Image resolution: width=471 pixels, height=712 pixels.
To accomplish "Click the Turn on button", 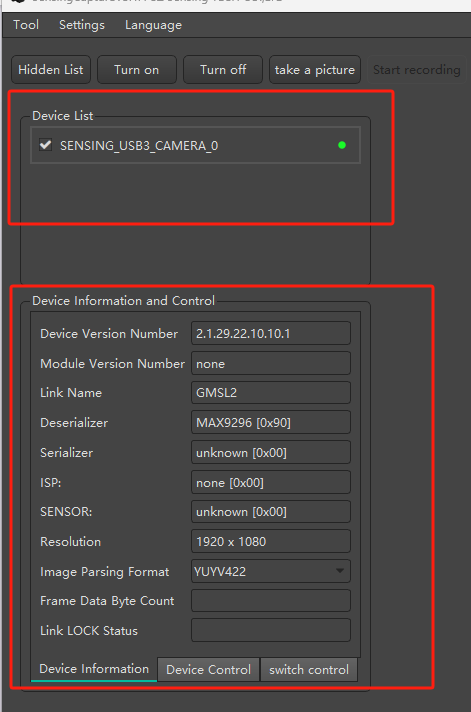I will coord(137,70).
